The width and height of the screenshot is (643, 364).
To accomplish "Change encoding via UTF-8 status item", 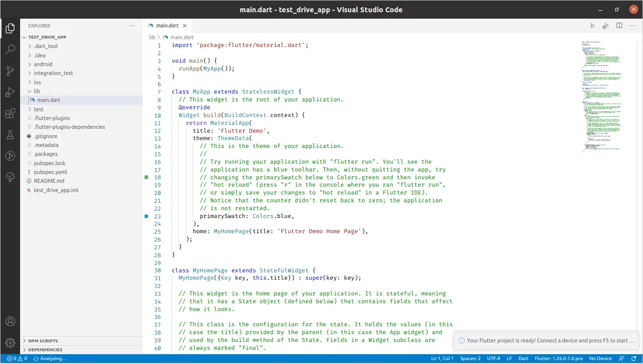I will [x=494, y=359].
